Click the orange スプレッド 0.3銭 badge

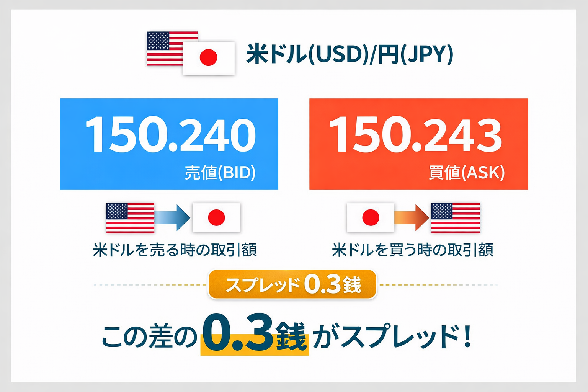292,284
